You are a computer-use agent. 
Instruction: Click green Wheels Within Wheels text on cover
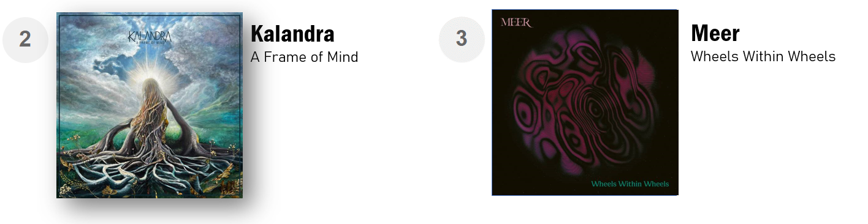click(630, 184)
